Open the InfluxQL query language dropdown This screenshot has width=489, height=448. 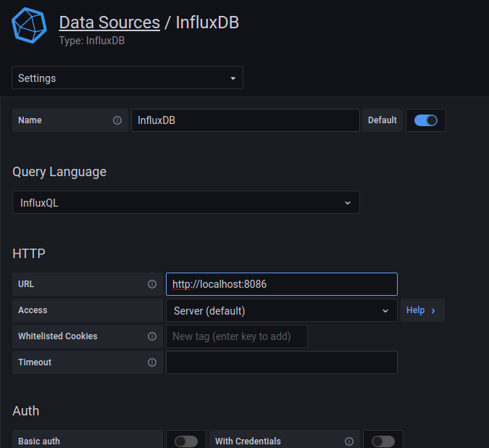point(186,202)
